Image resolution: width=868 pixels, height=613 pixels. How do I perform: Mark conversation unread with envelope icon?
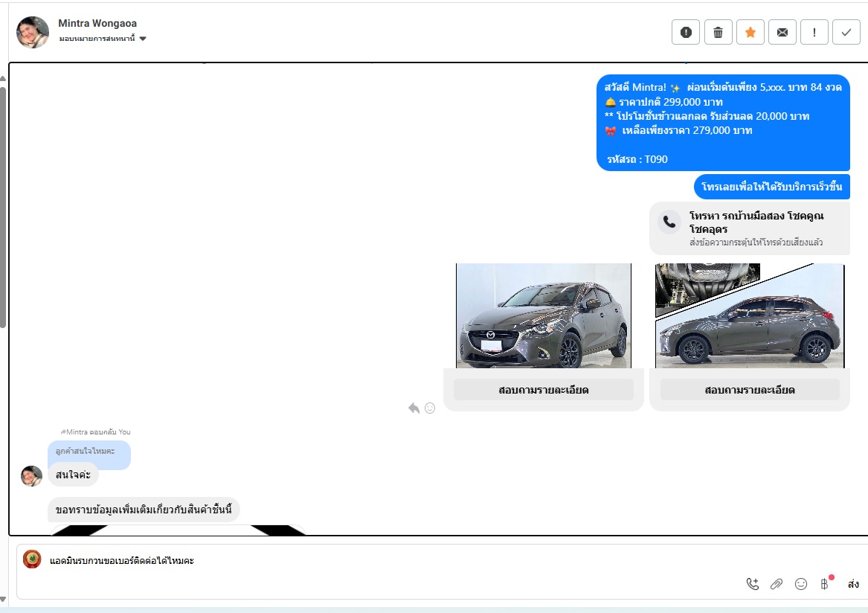pyautogui.click(x=782, y=32)
